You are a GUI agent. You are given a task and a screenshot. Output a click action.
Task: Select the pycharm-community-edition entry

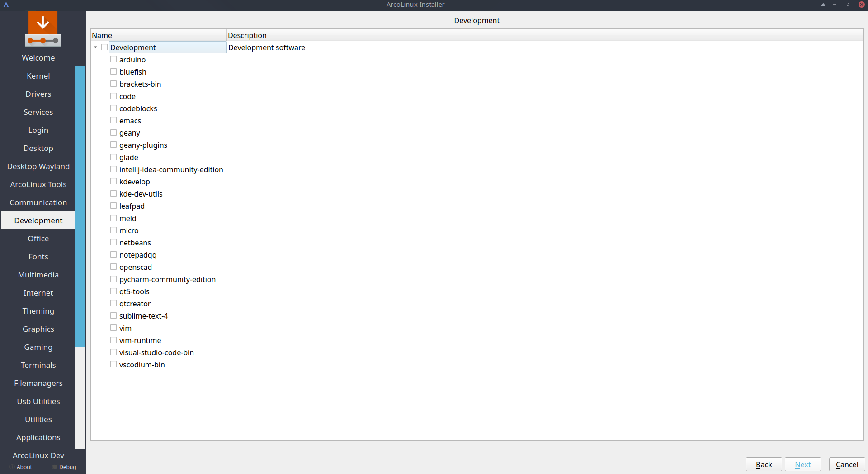167,279
